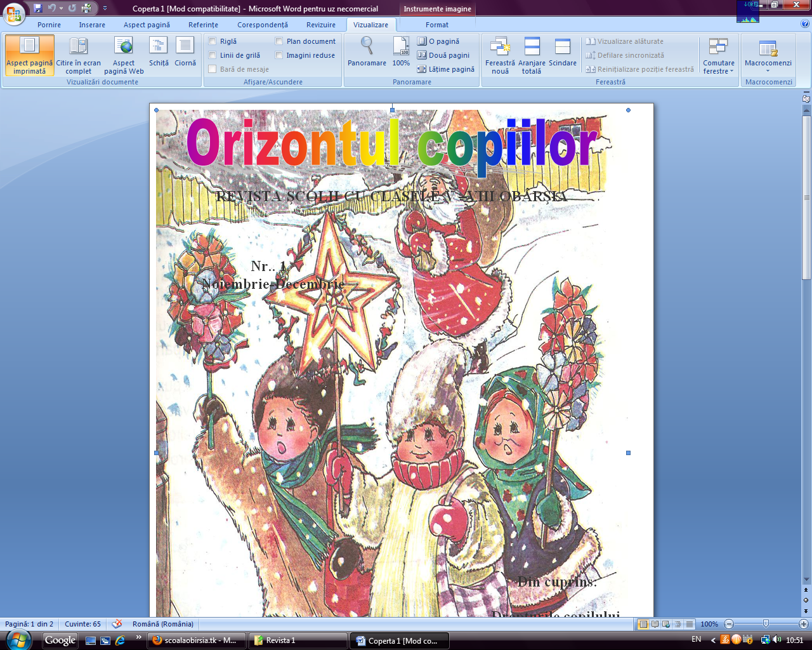Screen dimensions: 812x650
Task: Select Două pagini zoom option
Action: pos(443,55)
